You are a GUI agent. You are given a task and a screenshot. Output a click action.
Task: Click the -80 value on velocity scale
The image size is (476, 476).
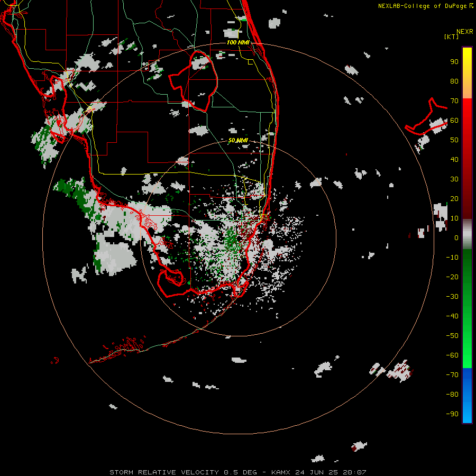pyautogui.click(x=452, y=395)
